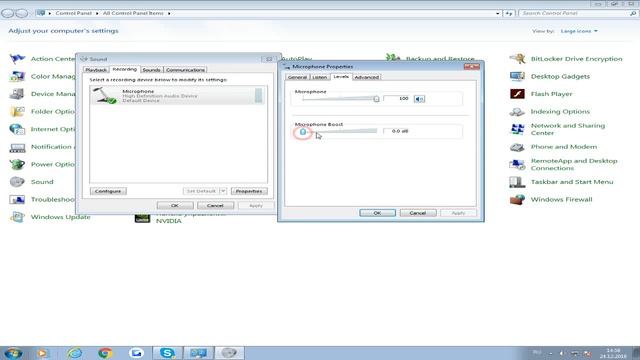Open Notification Area Icons item
The width and height of the screenshot is (640, 360).
[42, 147]
